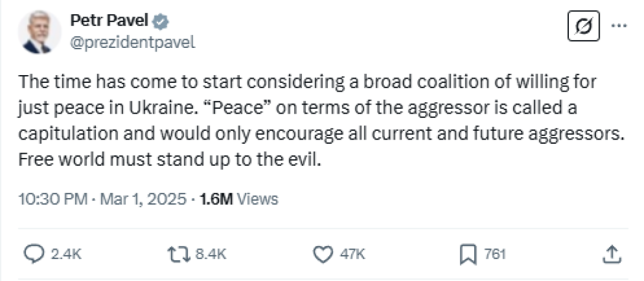Open Petr Pavel's profile picture
Image resolution: width=644 pixels, height=281 pixels.
pyautogui.click(x=40, y=32)
